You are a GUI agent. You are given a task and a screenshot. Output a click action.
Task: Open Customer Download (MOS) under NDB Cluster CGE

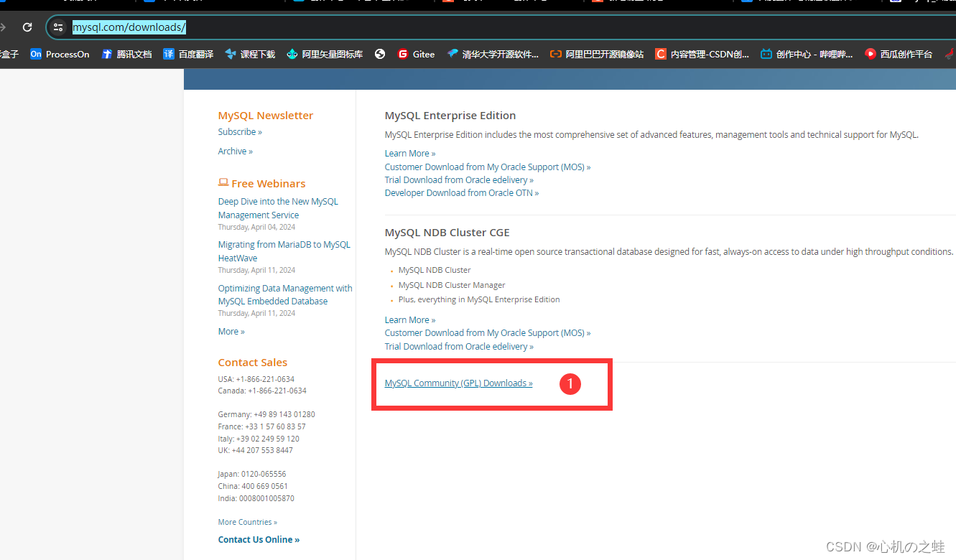488,333
